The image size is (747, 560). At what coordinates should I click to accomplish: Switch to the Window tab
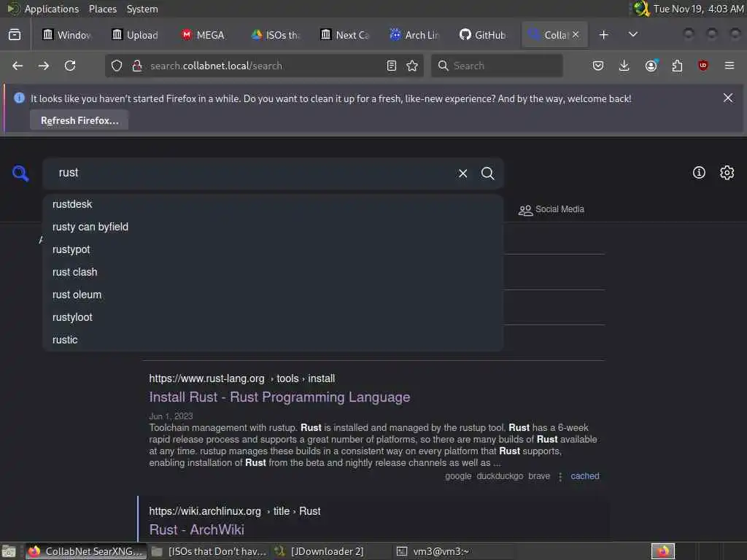66,35
